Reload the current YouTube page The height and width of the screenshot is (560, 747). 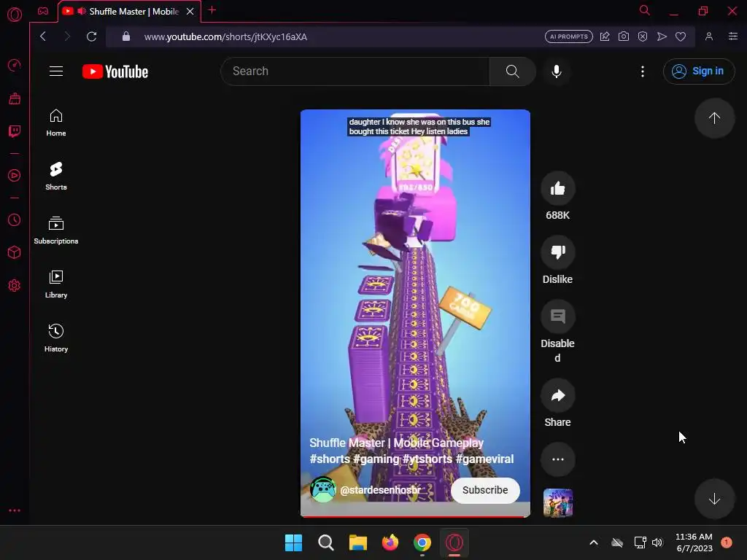91,36
